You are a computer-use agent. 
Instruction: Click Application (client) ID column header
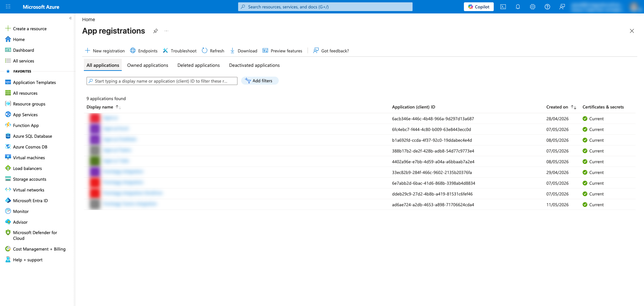coord(414,107)
